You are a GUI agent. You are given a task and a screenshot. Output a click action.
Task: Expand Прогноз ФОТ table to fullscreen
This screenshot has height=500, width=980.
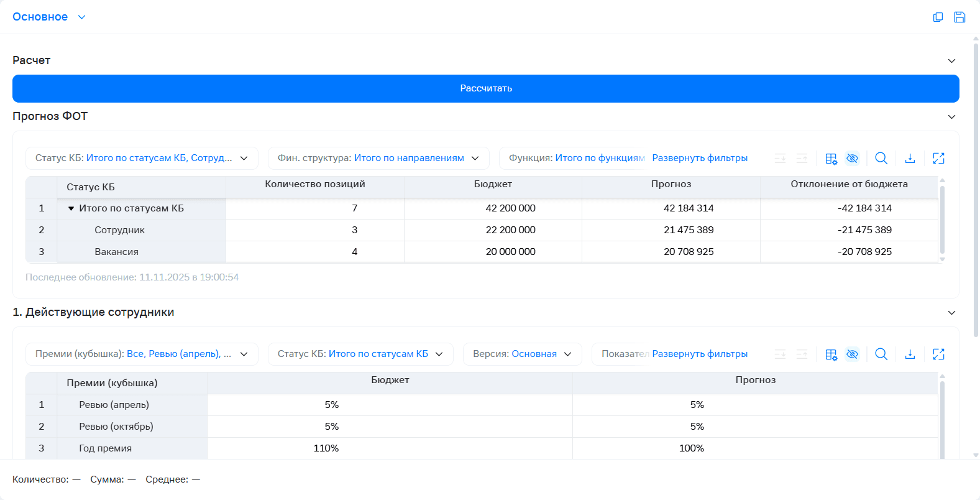point(938,159)
